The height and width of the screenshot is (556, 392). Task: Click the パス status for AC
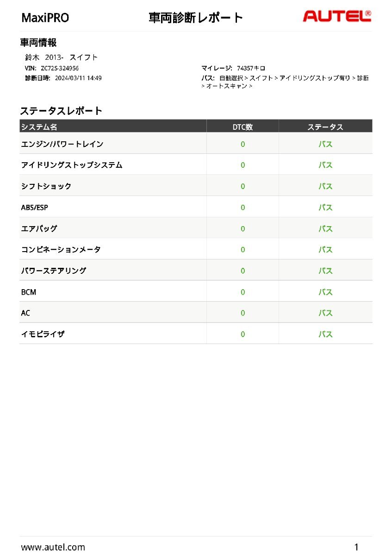tap(325, 313)
